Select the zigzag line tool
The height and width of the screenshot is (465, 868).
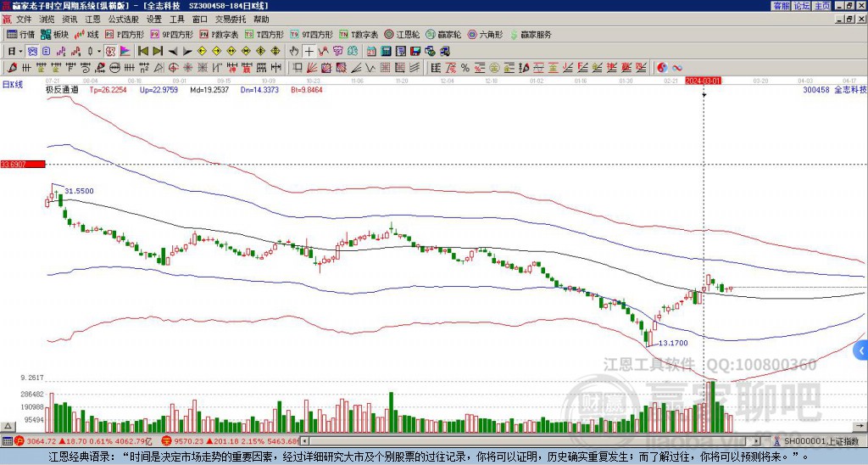[x=370, y=68]
